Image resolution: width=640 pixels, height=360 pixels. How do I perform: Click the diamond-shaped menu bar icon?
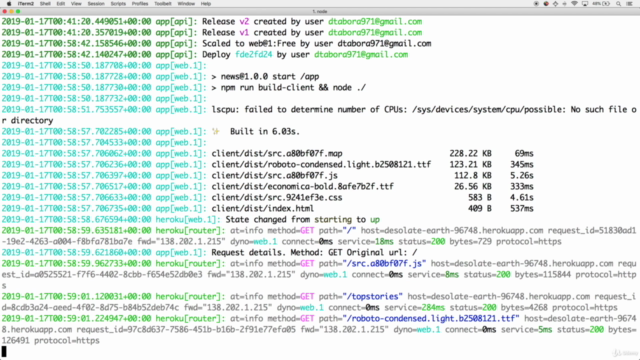tap(556, 4)
